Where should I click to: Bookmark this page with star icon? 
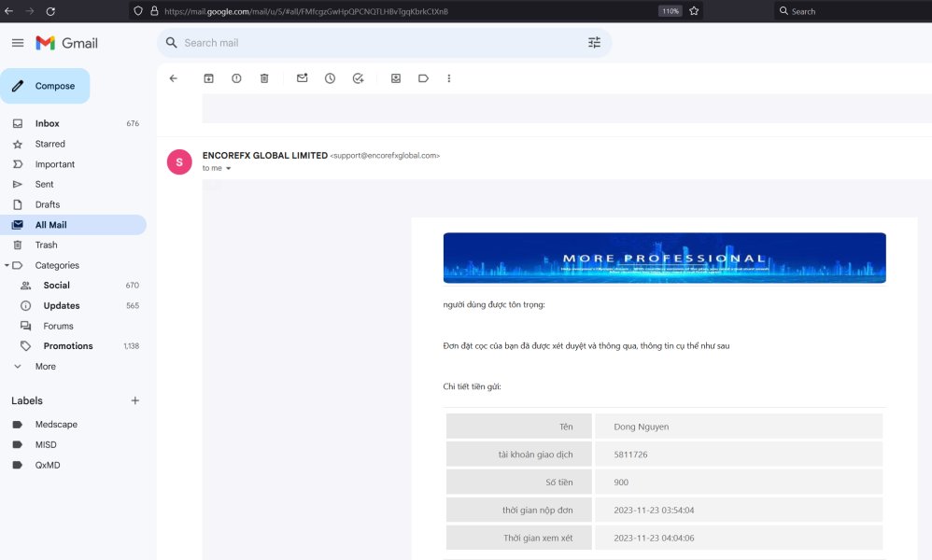coord(694,10)
